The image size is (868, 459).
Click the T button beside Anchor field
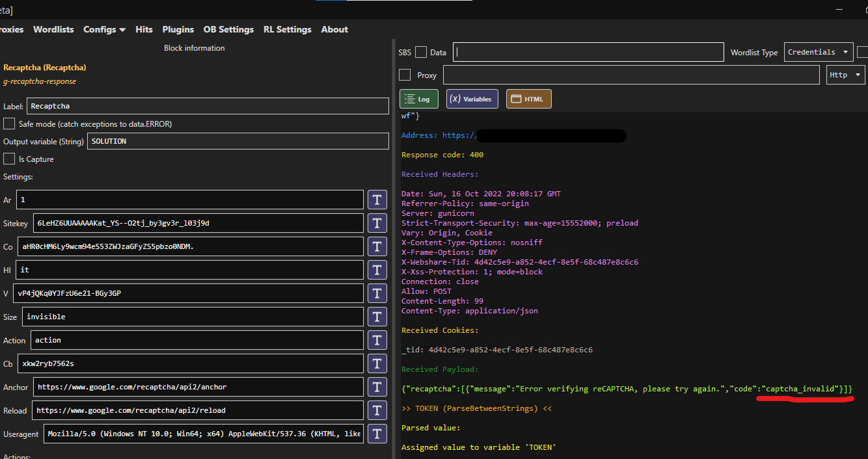(x=377, y=387)
